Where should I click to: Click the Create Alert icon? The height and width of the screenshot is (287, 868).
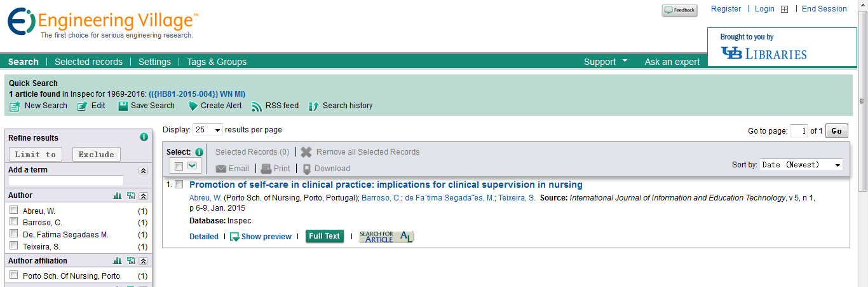click(193, 106)
